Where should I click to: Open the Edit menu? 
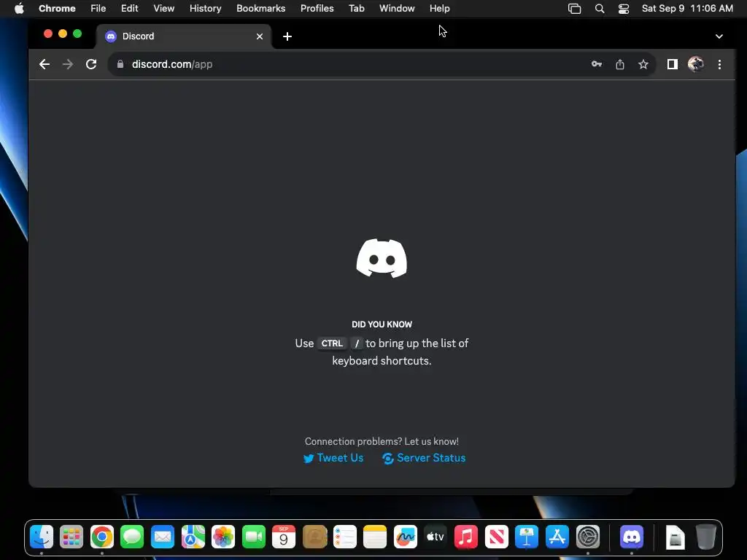[129, 9]
